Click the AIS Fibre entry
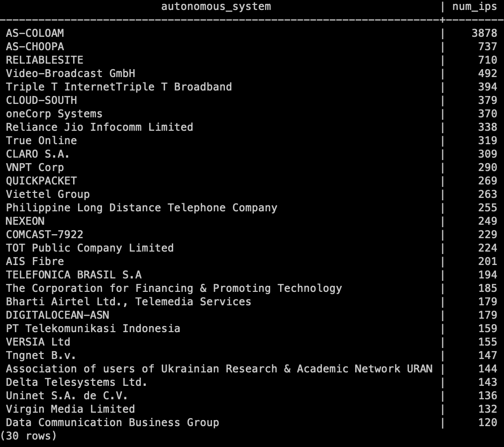 click(x=35, y=262)
